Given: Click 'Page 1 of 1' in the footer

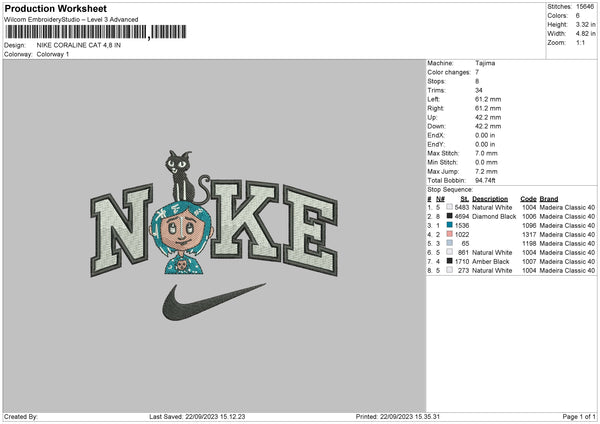Looking at the screenshot, I should 579,417.
